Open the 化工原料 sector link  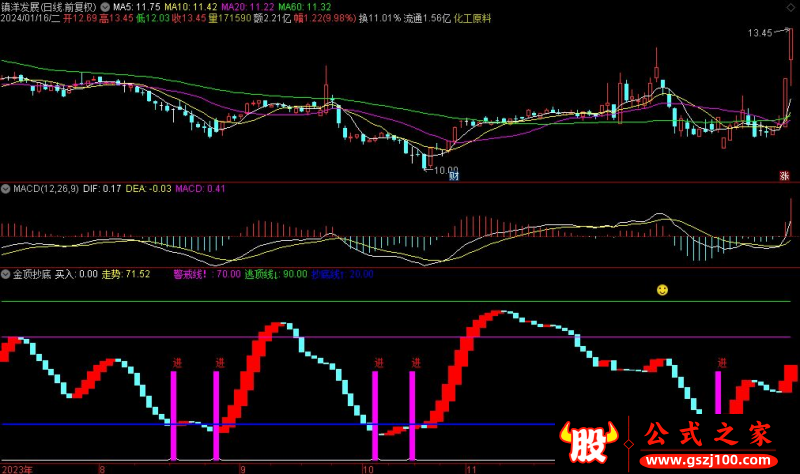pos(472,18)
